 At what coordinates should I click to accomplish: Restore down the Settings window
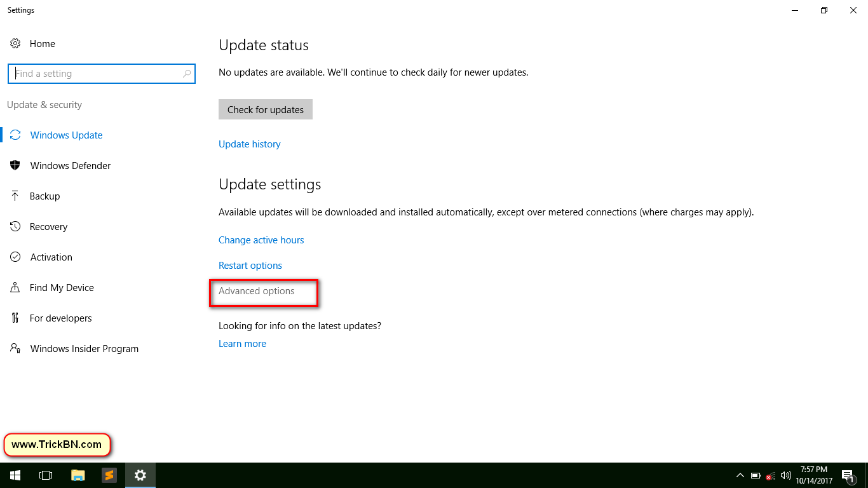point(824,10)
